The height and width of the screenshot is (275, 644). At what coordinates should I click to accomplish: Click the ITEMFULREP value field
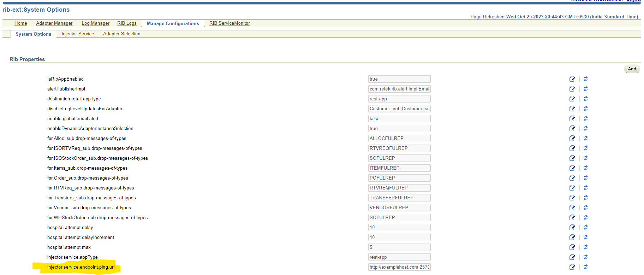pyautogui.click(x=399, y=168)
